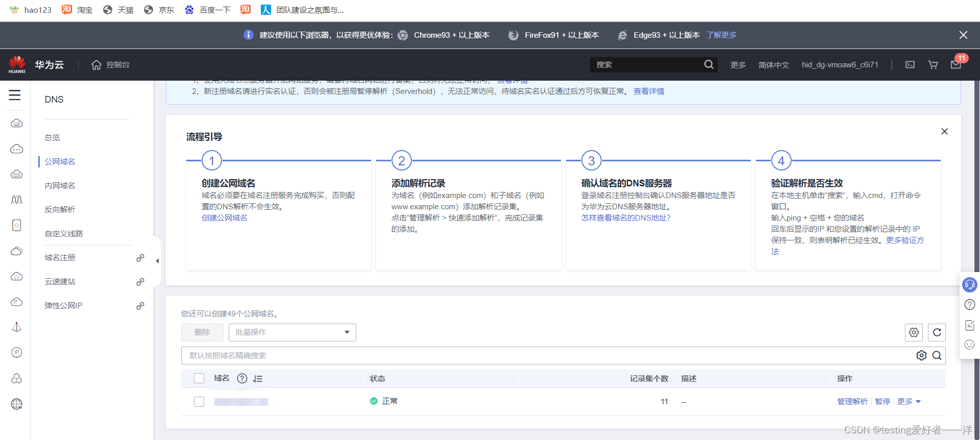Select 反向解析 in the DNS menu
Viewport: 980px width, 440px height.
click(x=60, y=209)
